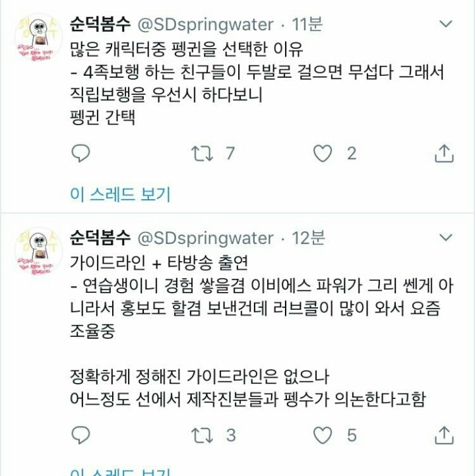Image resolution: width=475 pixels, height=476 pixels.
Task: Open @SDspringwater handle on the 12분 tweet
Action: click(x=206, y=238)
